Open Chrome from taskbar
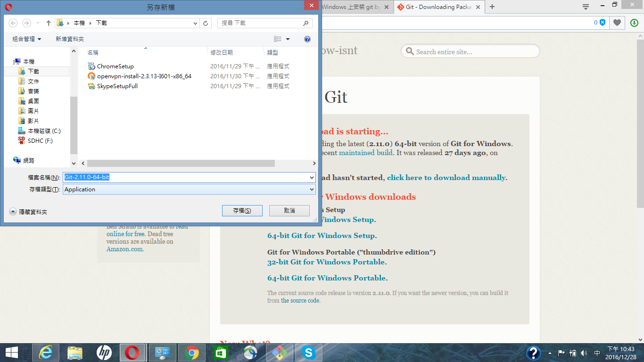The height and width of the screenshot is (362, 644). point(192,352)
